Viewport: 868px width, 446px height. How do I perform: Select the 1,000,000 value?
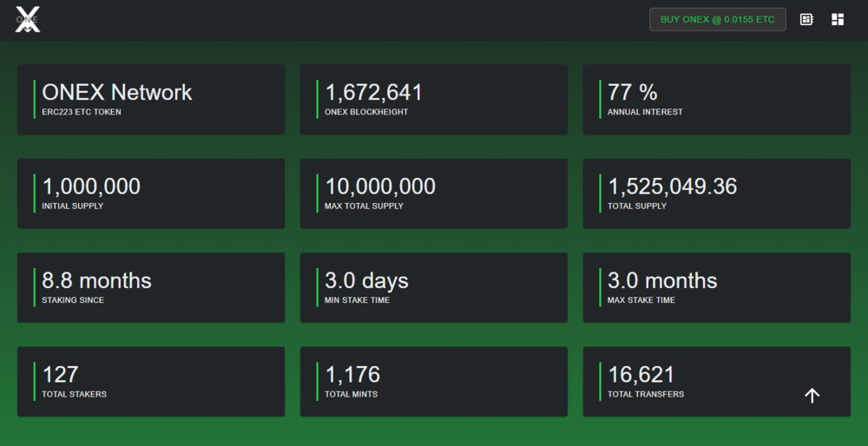tap(91, 187)
